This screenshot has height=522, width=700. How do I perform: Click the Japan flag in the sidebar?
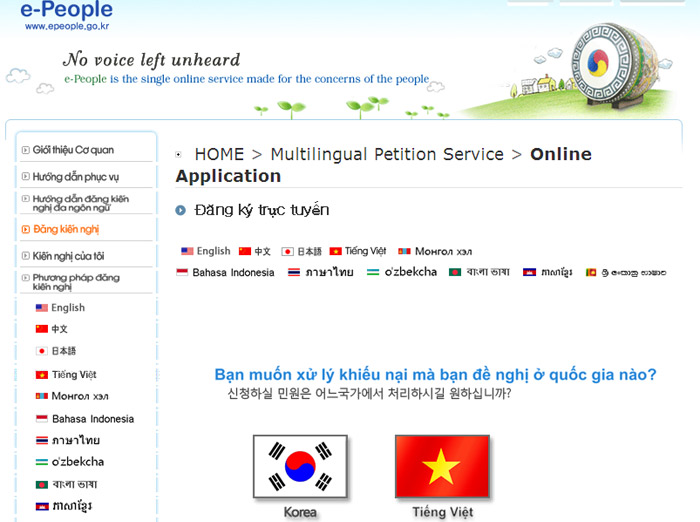42,351
